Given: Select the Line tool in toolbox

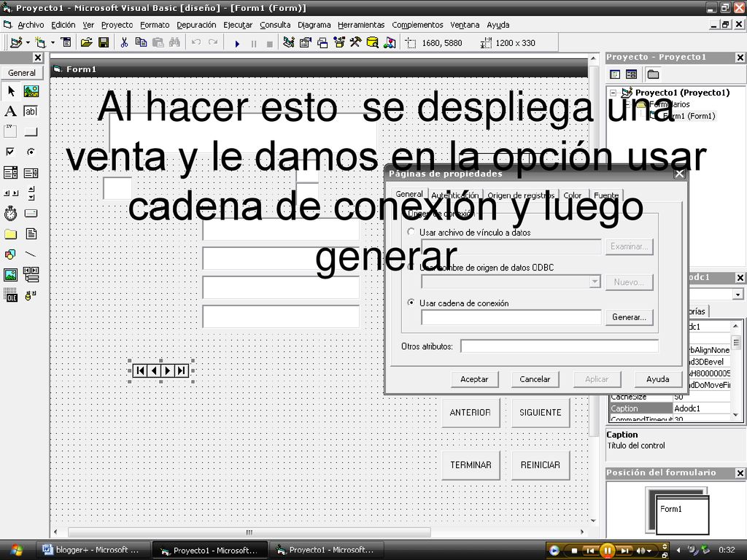Looking at the screenshot, I should tap(31, 254).
